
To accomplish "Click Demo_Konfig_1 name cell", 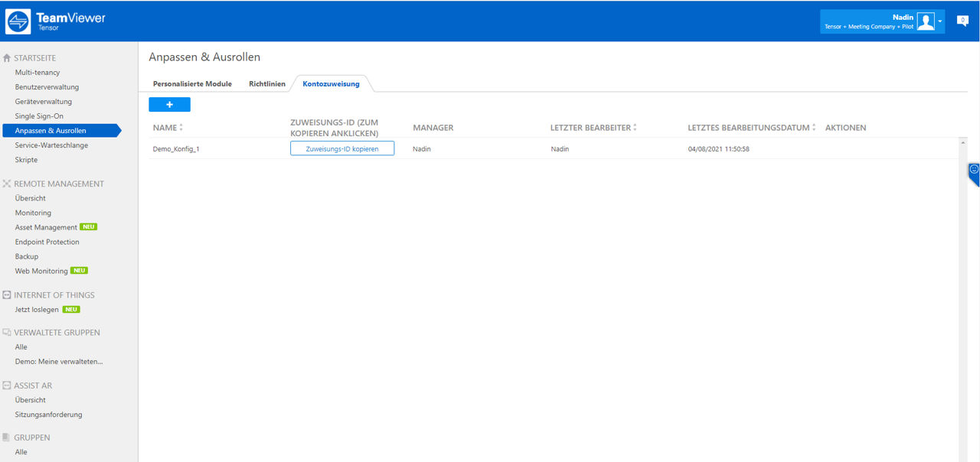I will [x=176, y=149].
